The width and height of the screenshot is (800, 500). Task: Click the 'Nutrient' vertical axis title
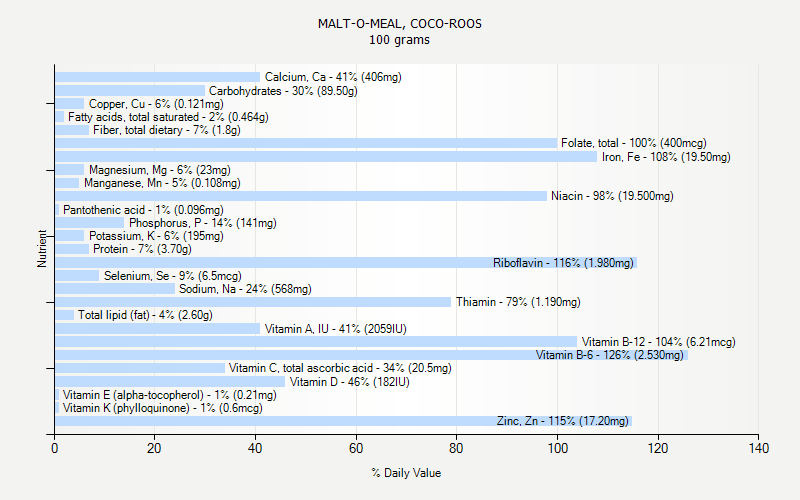(x=42, y=248)
